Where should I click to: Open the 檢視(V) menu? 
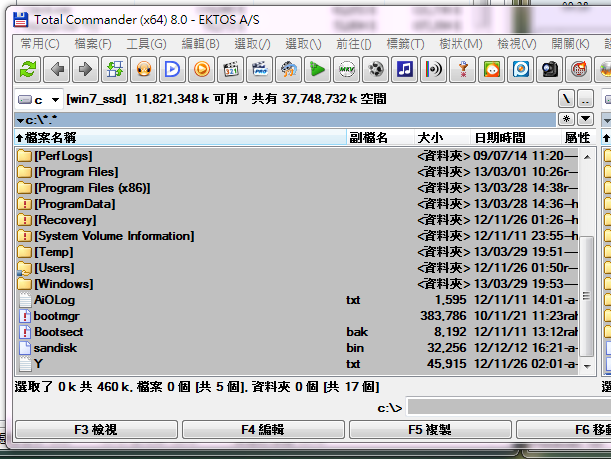point(517,44)
